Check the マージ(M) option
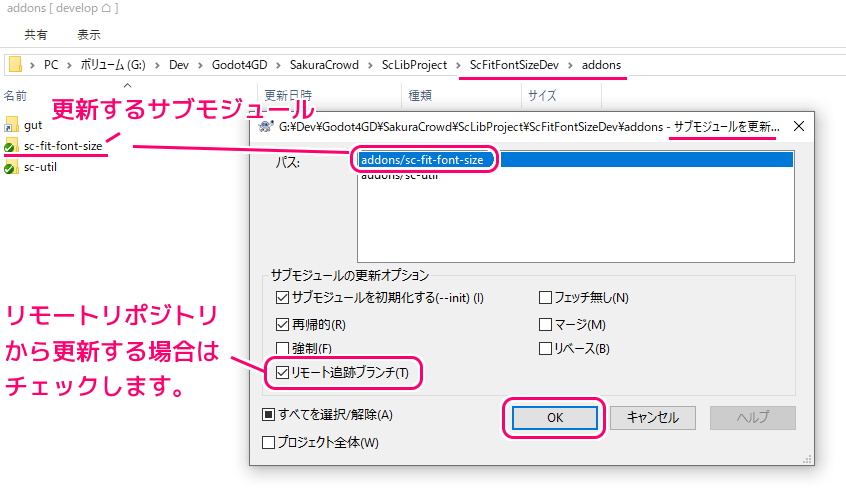Screen dimensions: 846x498 (x=546, y=324)
